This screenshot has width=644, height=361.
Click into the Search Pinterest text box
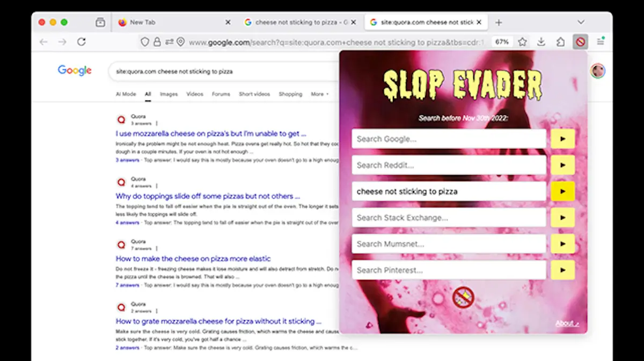pyautogui.click(x=449, y=270)
